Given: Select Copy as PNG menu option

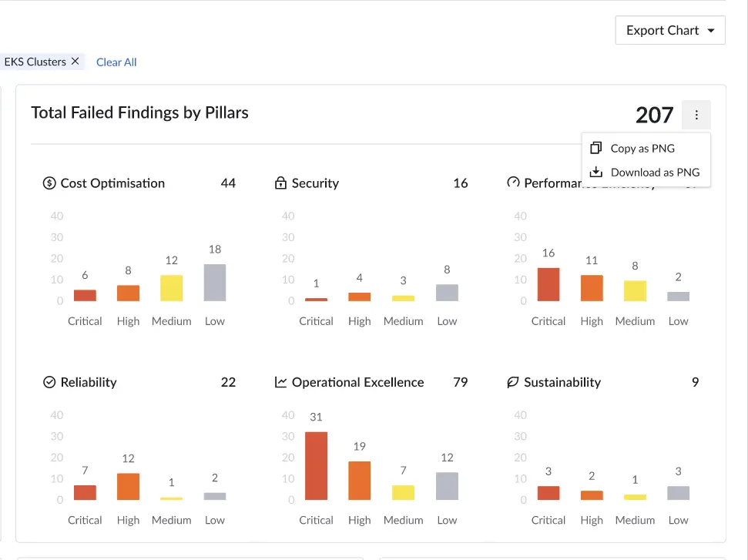Looking at the screenshot, I should 642,148.
